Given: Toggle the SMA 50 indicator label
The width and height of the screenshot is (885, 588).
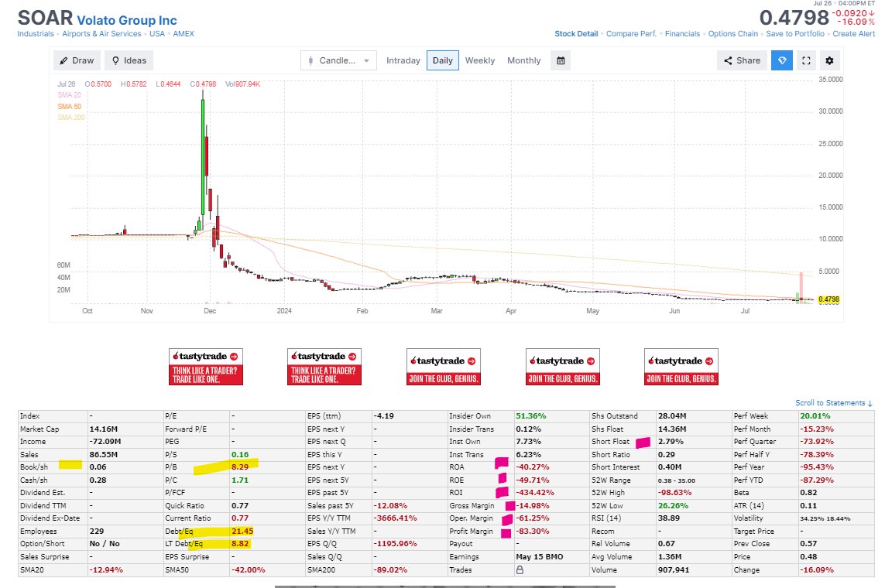Looking at the screenshot, I should tap(70, 106).
